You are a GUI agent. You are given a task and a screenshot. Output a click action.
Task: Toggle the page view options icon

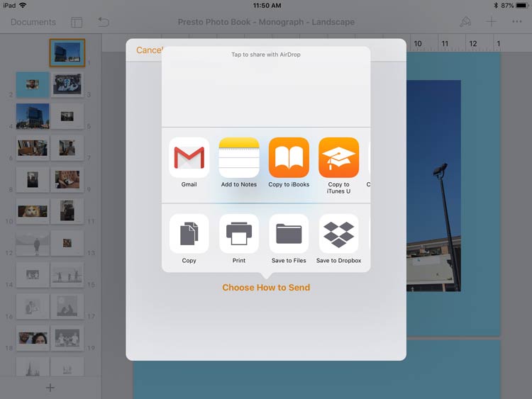pyautogui.click(x=77, y=23)
